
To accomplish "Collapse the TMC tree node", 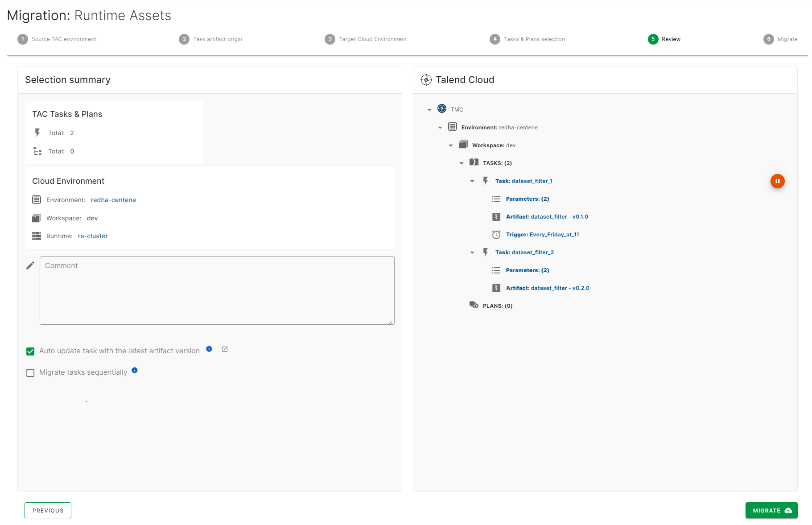I will point(429,109).
